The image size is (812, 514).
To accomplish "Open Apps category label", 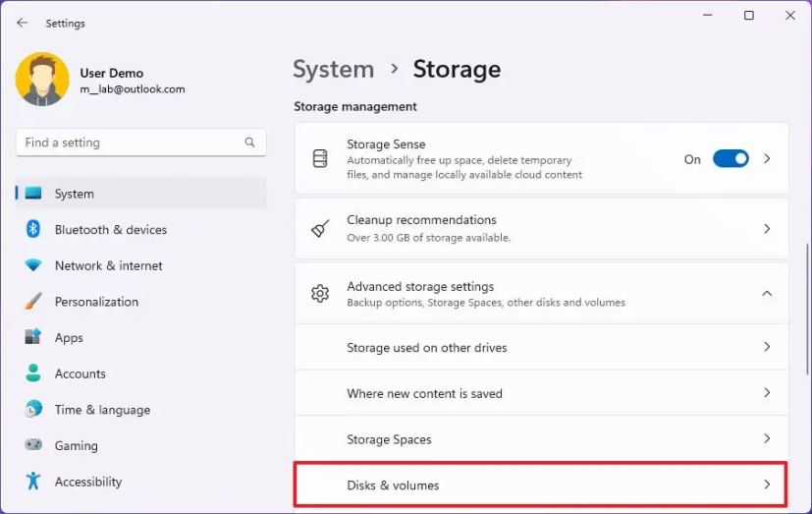I will click(x=69, y=338).
